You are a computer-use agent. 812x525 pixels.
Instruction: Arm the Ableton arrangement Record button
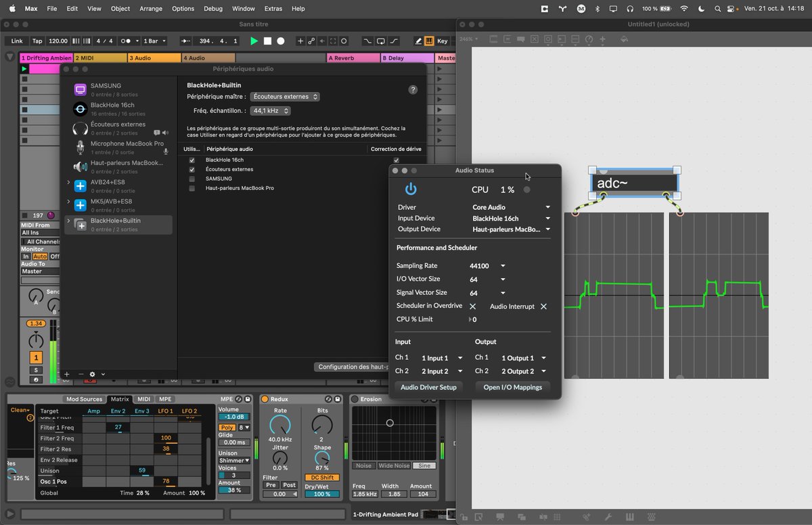coord(281,41)
